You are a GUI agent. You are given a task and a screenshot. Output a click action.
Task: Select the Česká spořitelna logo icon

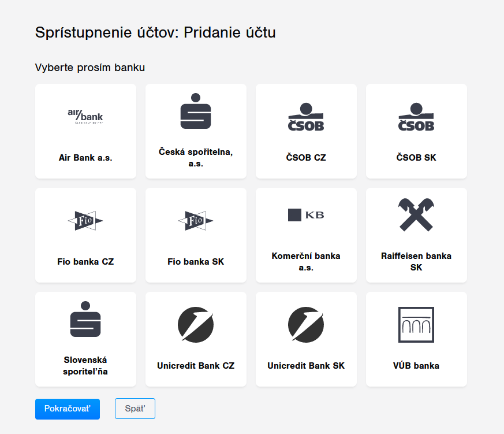point(196,111)
